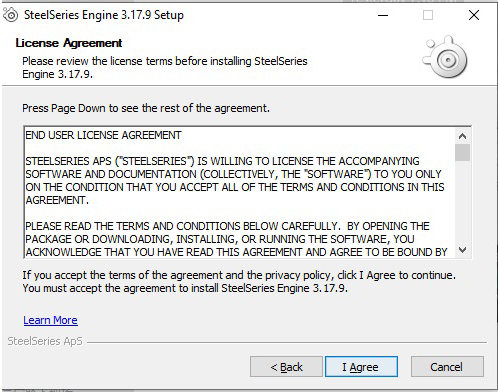498x392 pixels.
Task: Follow the Learn More link
Action: tap(50, 320)
